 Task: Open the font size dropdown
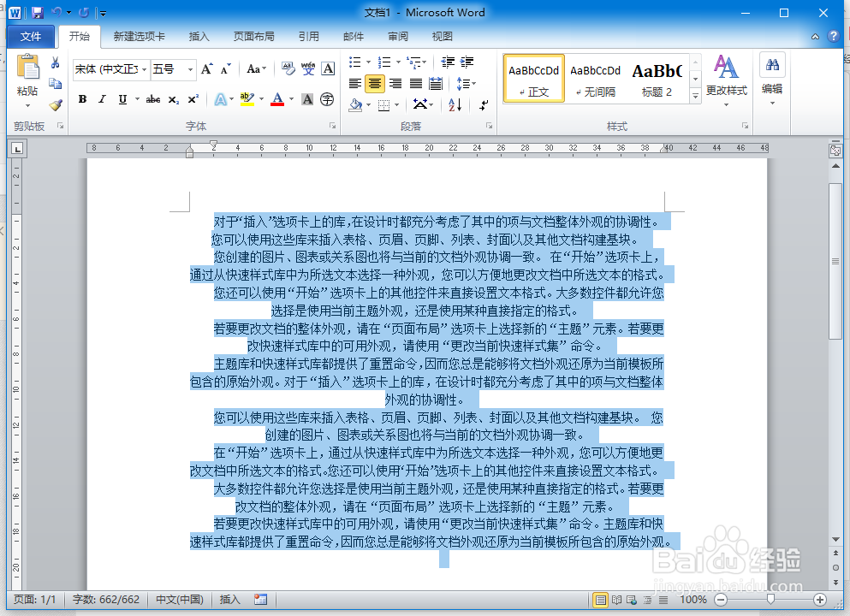coord(191,69)
